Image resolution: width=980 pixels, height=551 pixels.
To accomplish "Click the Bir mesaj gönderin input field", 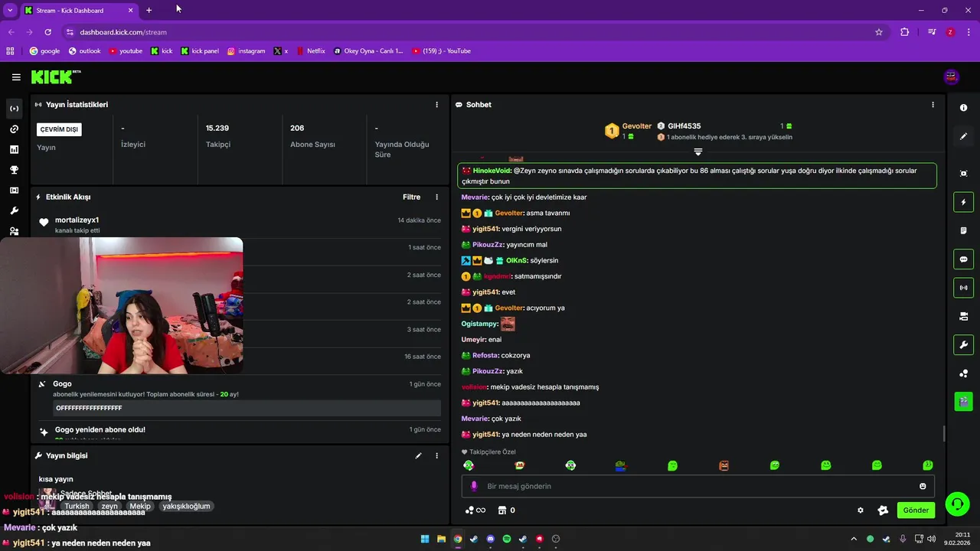I will click(x=697, y=486).
